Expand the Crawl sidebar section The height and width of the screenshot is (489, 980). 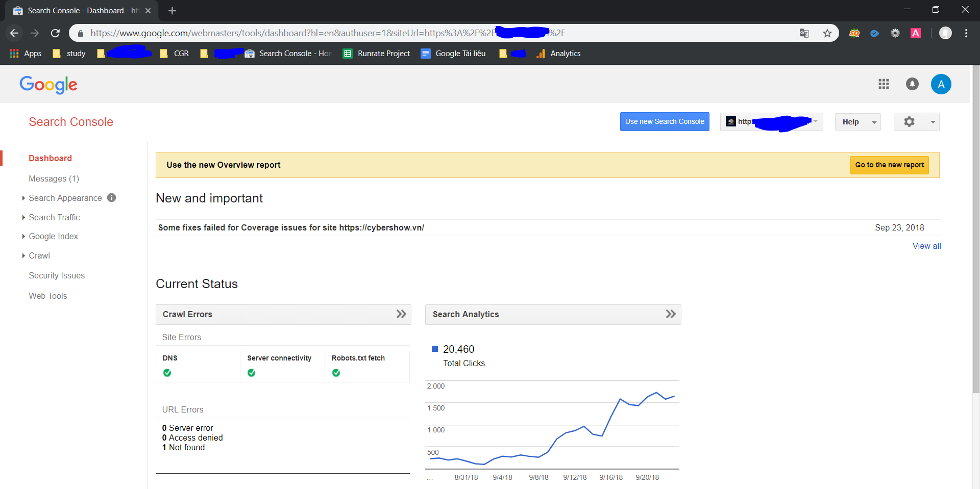pos(39,255)
